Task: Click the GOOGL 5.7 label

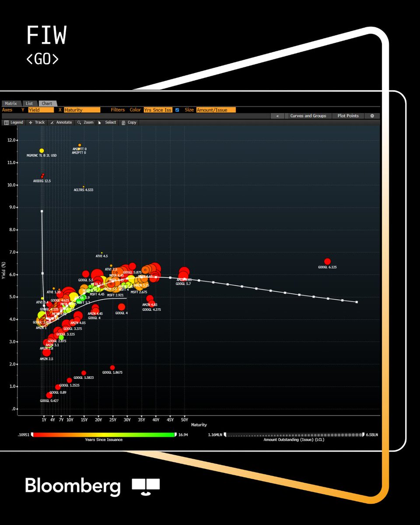Action: tap(183, 284)
